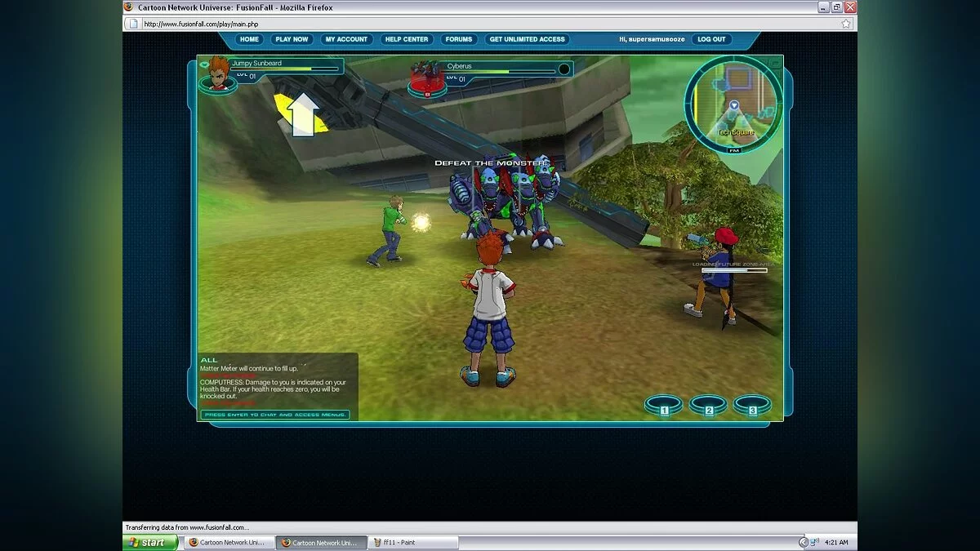Click 'Matter Meter will continue' chat line
This screenshot has width=980, height=551.
(248, 369)
